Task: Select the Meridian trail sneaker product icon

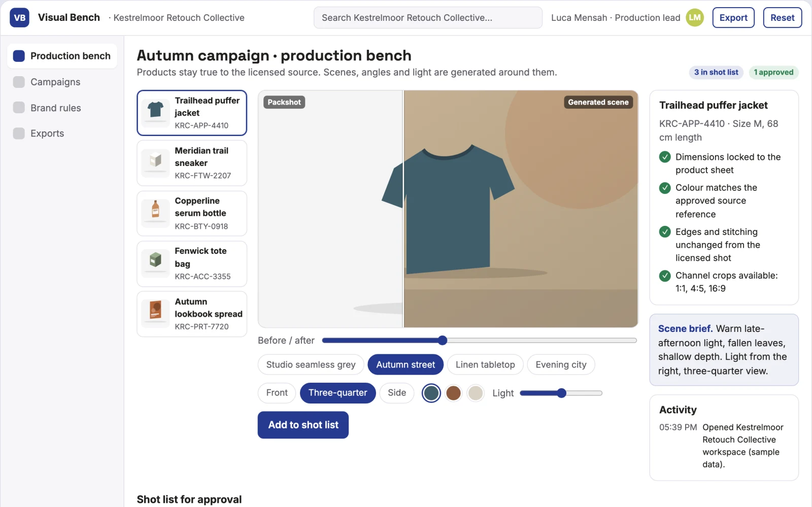Action: (x=155, y=163)
